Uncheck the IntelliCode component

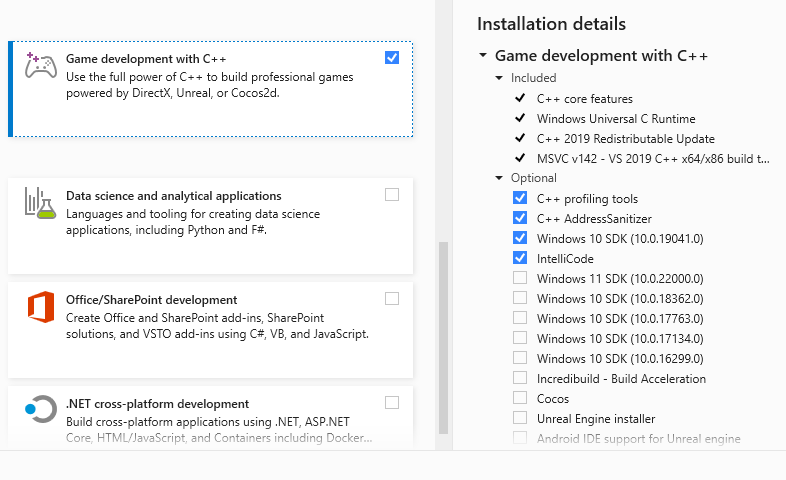tap(520, 258)
